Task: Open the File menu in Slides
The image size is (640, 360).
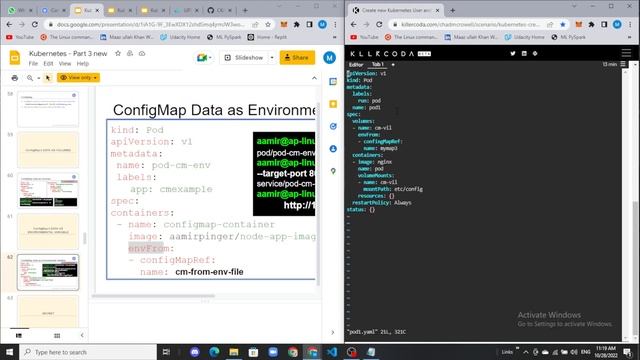Action: 33,64
